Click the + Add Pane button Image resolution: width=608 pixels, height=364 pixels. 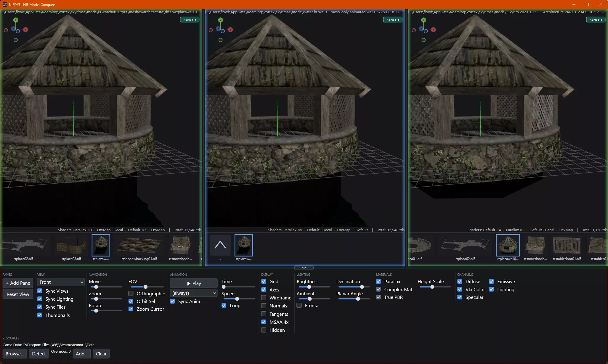(x=18, y=283)
